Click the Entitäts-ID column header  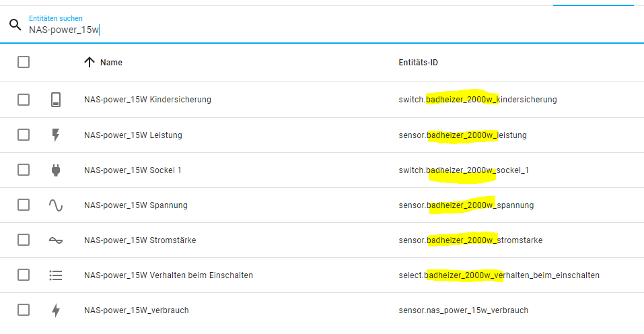pyautogui.click(x=418, y=63)
